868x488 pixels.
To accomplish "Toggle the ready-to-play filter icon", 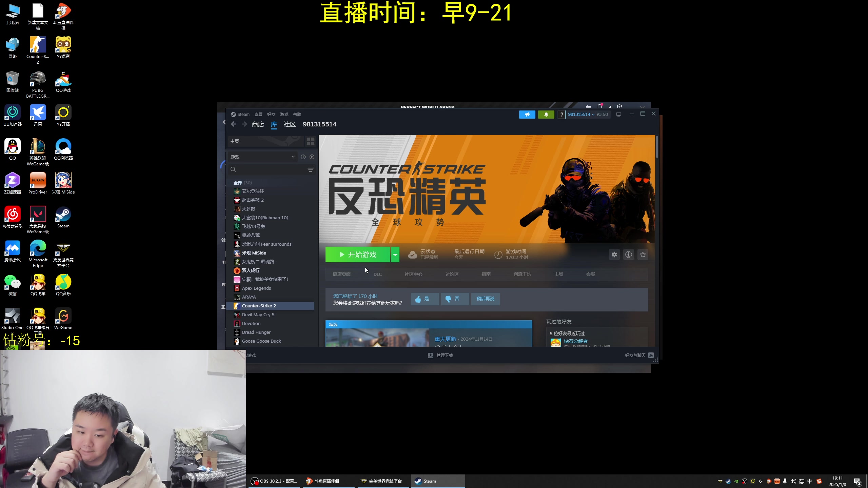I will point(312,157).
